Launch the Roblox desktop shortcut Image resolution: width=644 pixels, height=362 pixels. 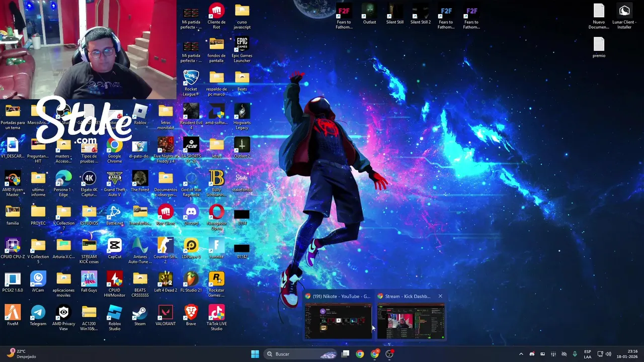point(140,115)
